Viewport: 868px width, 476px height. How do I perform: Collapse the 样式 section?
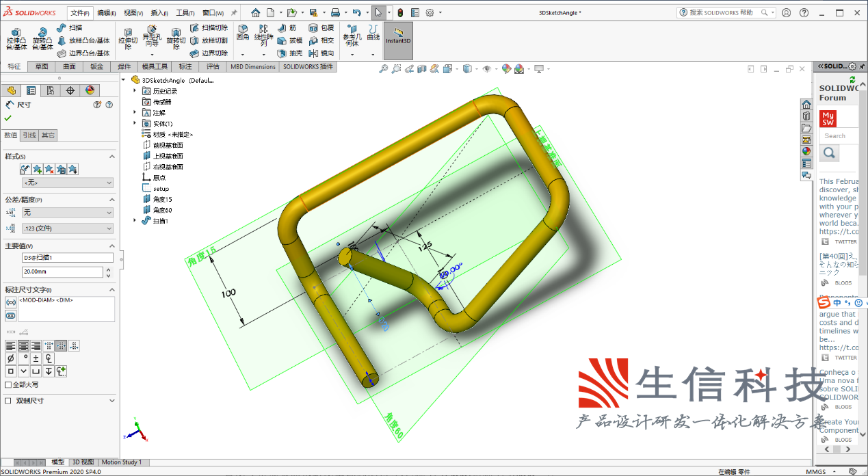pos(112,157)
